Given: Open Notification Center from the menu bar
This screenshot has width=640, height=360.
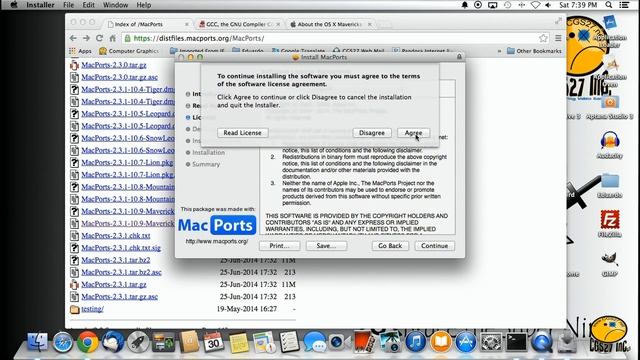Looking at the screenshot, I should pos(624,5).
